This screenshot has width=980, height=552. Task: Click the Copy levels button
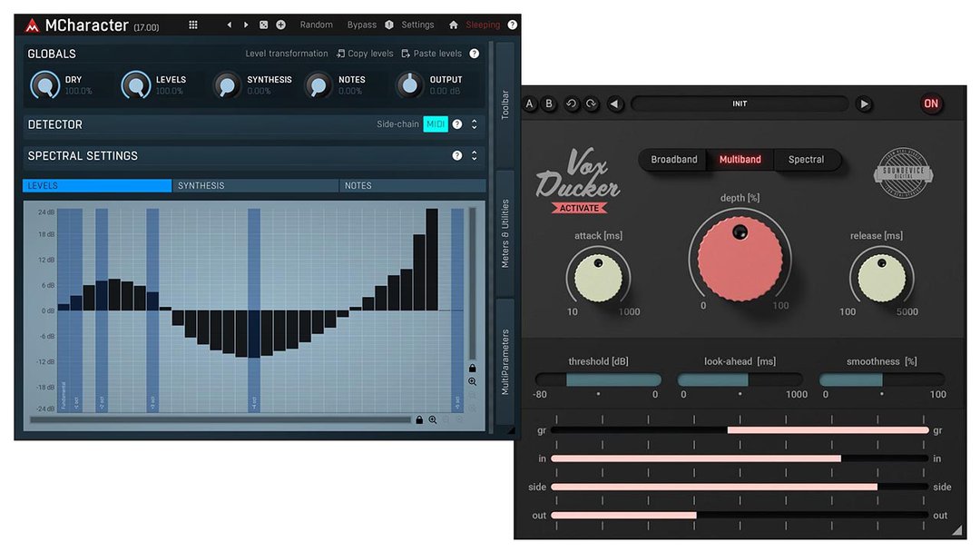pyautogui.click(x=365, y=54)
